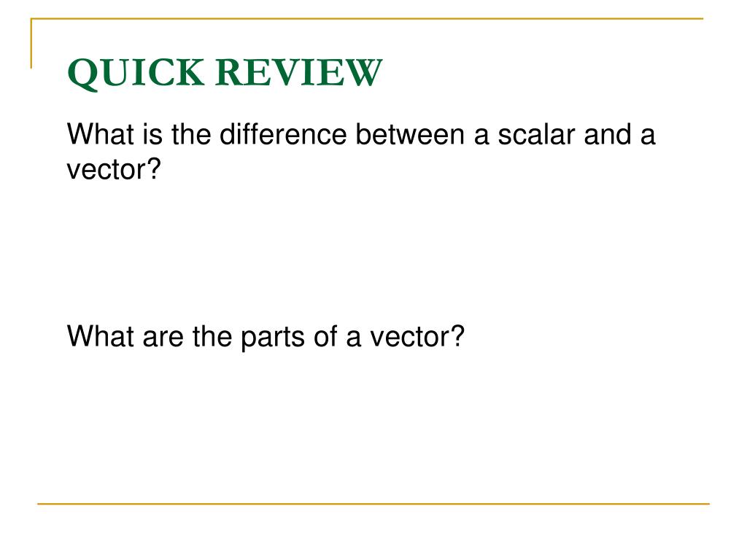Click 'vector?' in the parts question

(x=417, y=337)
